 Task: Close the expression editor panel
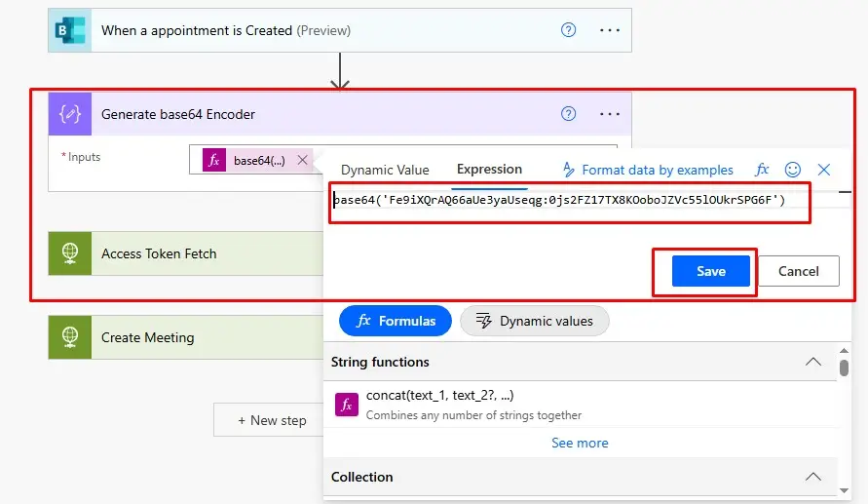click(824, 170)
